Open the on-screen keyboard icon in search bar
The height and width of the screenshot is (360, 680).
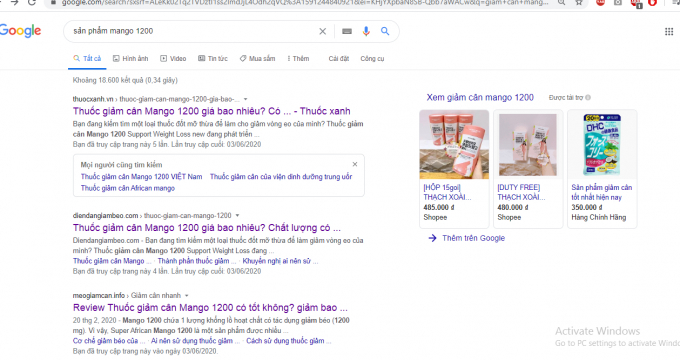(347, 31)
